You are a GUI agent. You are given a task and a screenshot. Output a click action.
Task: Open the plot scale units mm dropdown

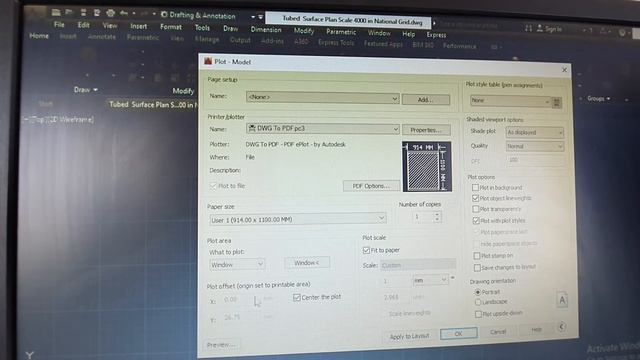[x=430, y=280]
